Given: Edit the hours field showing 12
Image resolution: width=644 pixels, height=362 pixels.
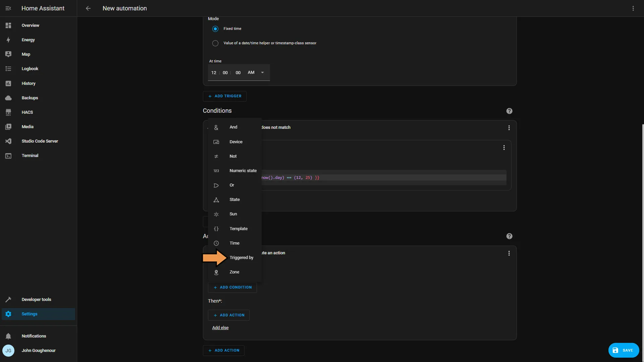Looking at the screenshot, I should pos(214,73).
